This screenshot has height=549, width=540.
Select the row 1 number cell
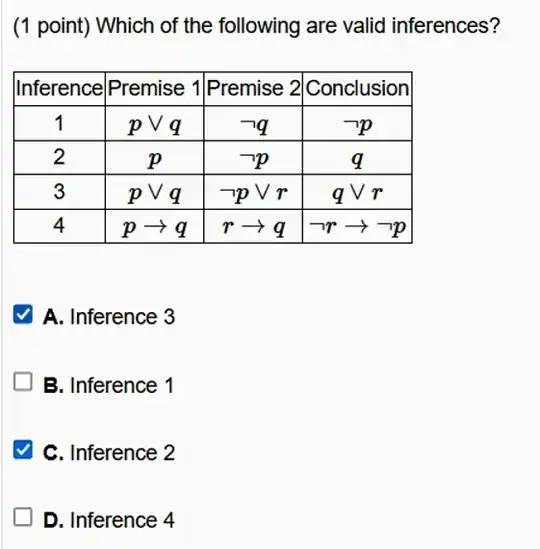60,124
